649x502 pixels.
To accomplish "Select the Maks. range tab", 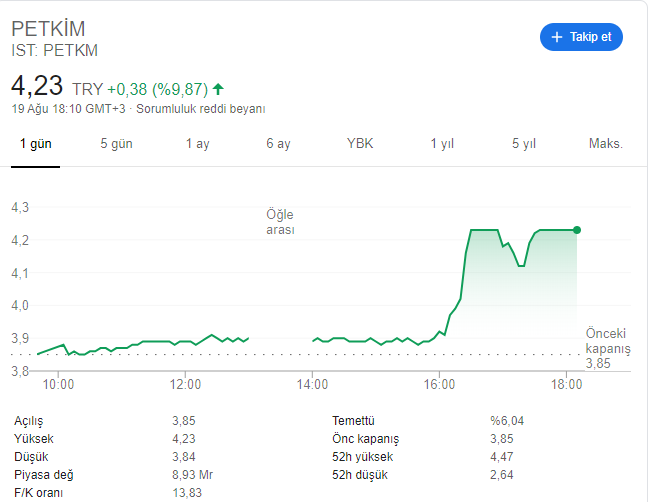I will point(605,144).
